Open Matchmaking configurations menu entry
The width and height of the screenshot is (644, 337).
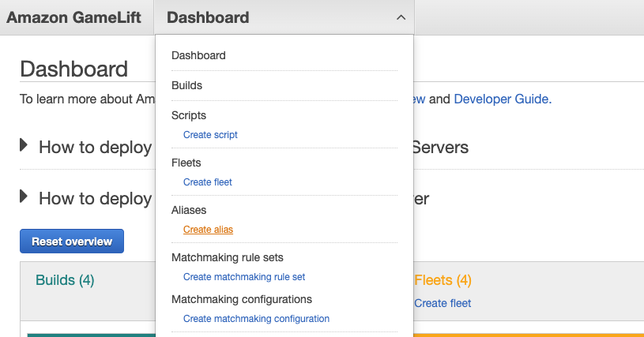point(242,299)
